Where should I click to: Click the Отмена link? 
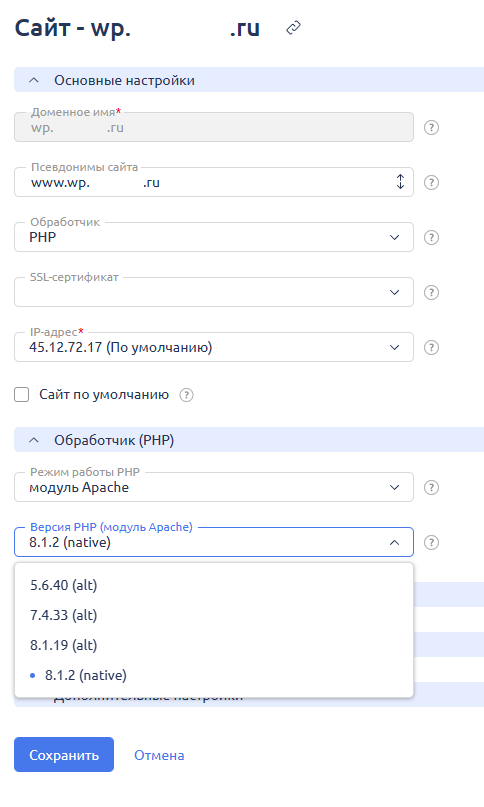tap(159, 755)
